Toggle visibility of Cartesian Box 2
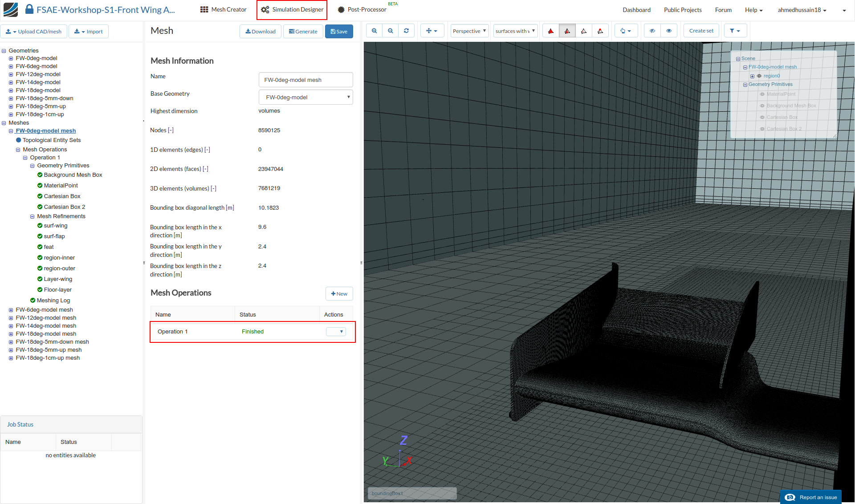This screenshot has width=855, height=504. pyautogui.click(x=762, y=128)
